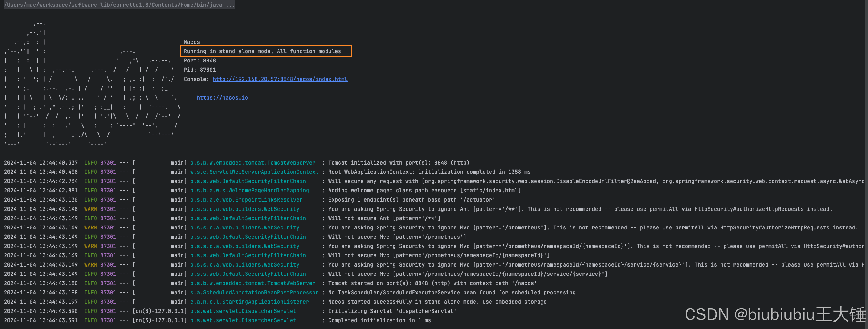
Task: Click the 'Console:' label before the URL
Action: tap(197, 79)
